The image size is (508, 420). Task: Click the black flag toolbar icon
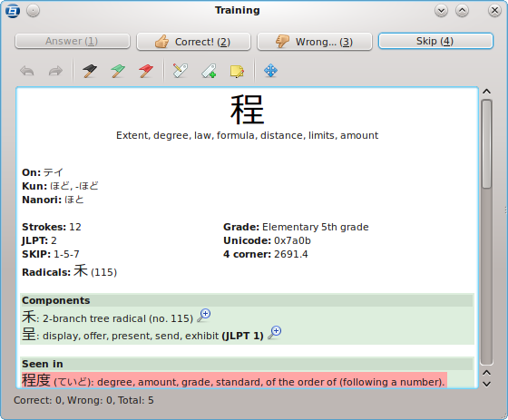[90, 71]
